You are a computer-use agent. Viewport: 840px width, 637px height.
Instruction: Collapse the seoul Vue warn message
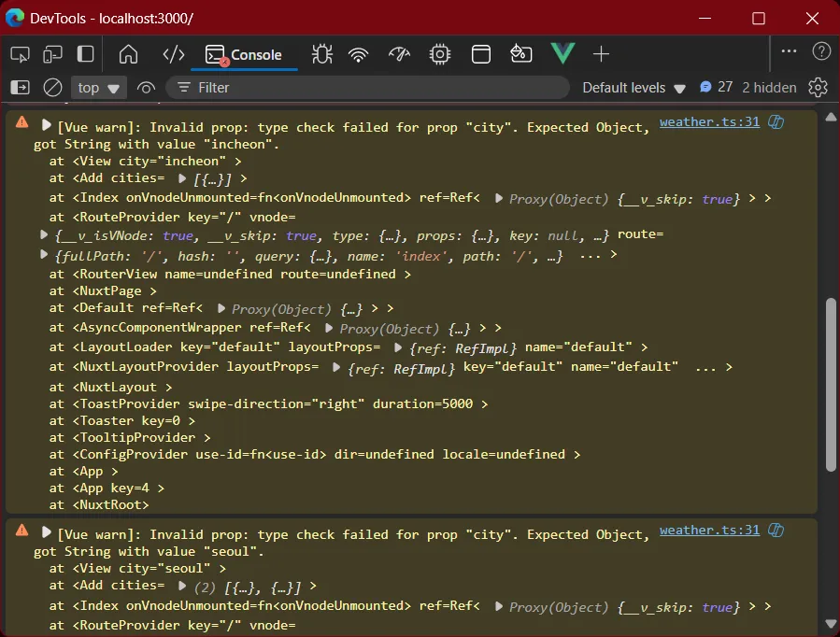click(46, 532)
